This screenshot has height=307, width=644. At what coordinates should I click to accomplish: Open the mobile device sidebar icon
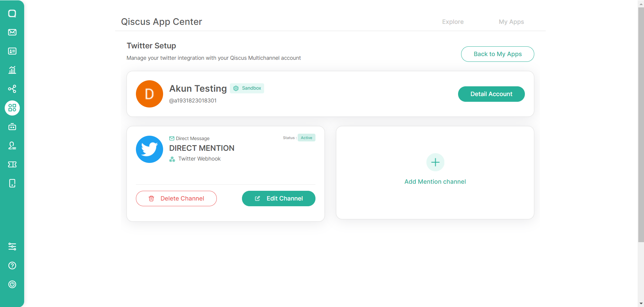[12, 183]
